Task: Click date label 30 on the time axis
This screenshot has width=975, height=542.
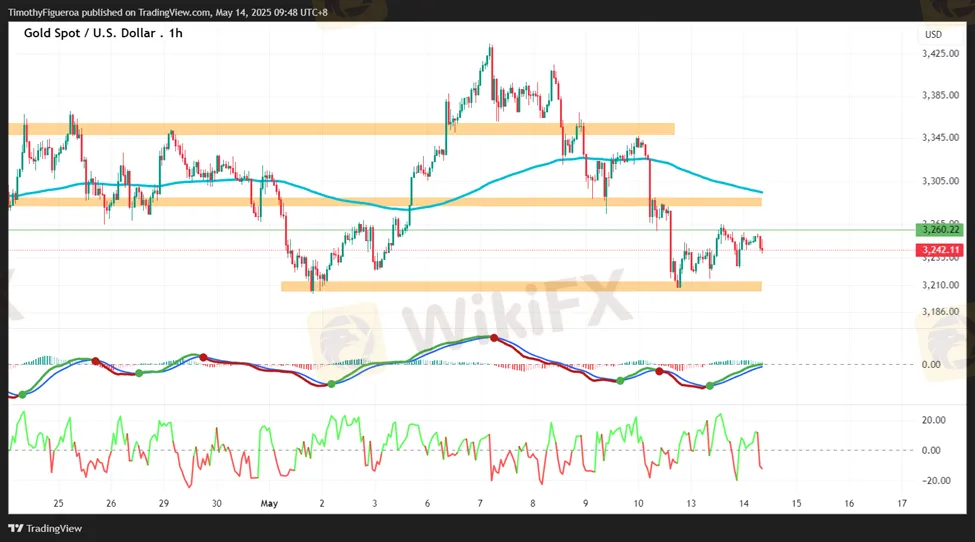Action: [216, 503]
